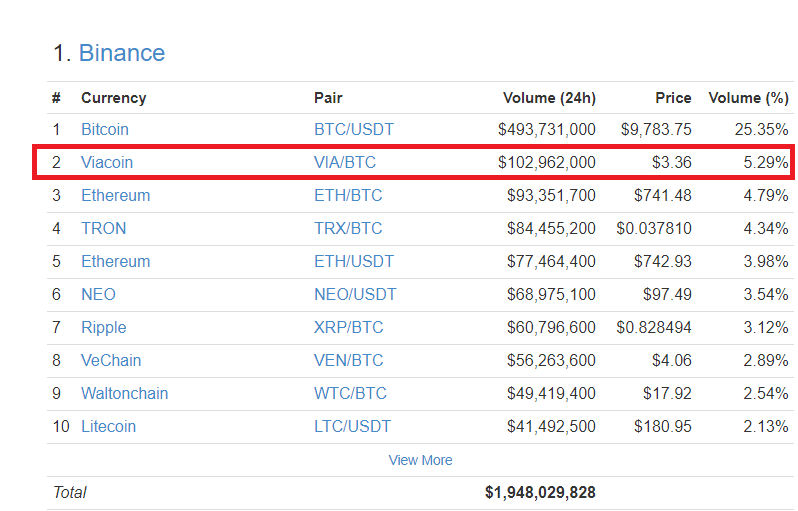This screenshot has height=511, width=798.
Task: Open the LTC/USDT pair link
Action: point(352,426)
